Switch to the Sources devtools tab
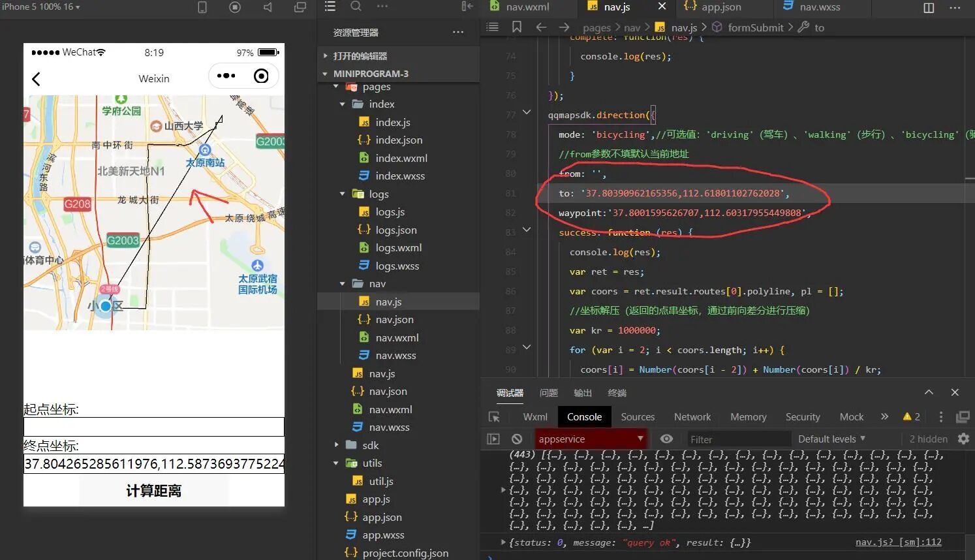 (638, 417)
